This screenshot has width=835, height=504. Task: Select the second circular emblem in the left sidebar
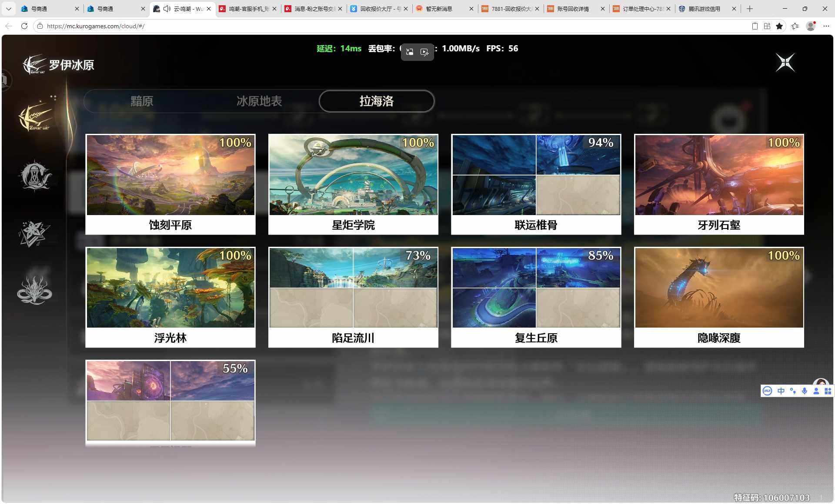pyautogui.click(x=35, y=176)
